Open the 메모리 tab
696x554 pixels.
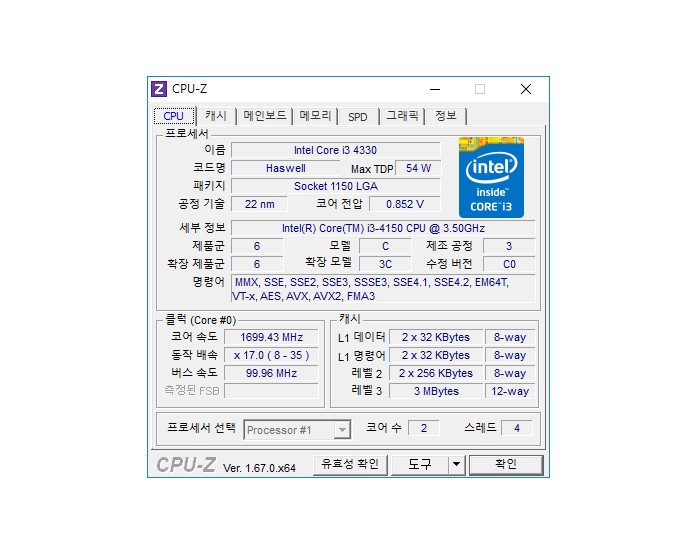click(315, 116)
